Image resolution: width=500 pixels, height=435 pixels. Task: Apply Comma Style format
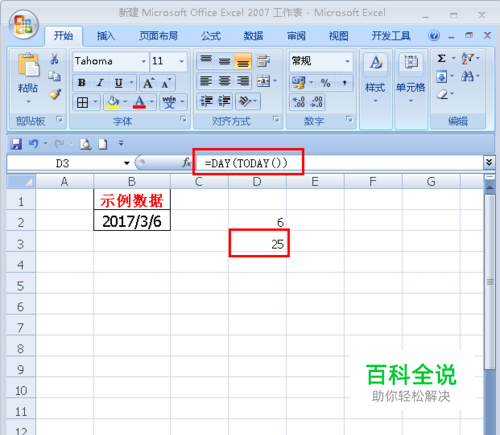tap(344, 83)
